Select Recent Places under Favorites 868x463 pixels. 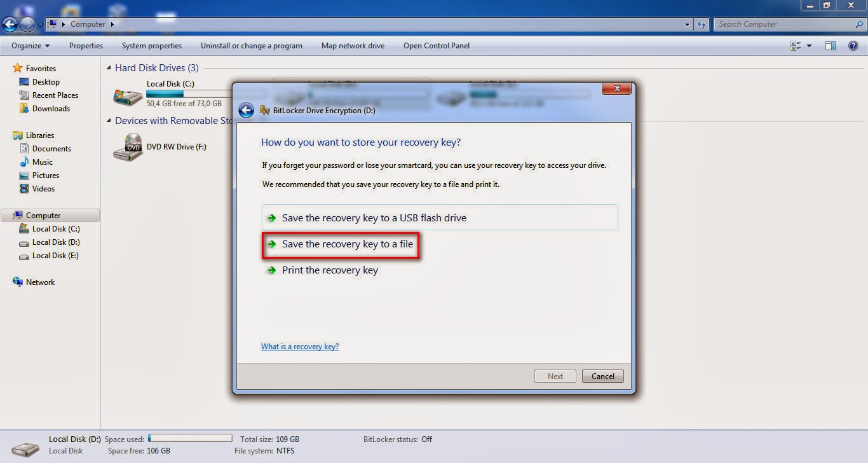coord(55,95)
